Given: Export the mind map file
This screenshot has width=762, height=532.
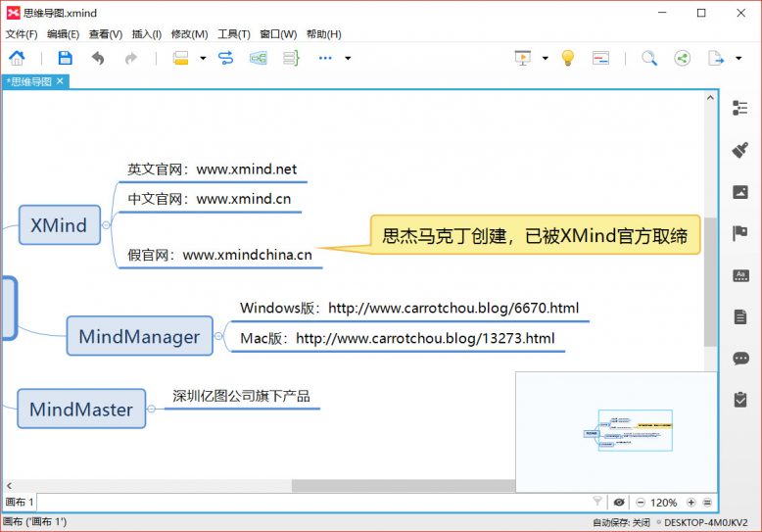Looking at the screenshot, I should click(716, 59).
